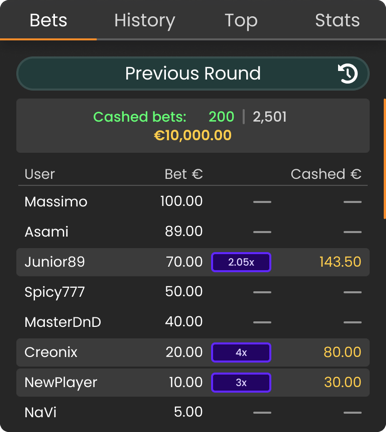Viewport: 386px width, 432px height.
Task: Click the NewPlayer username
Action: [61, 383]
